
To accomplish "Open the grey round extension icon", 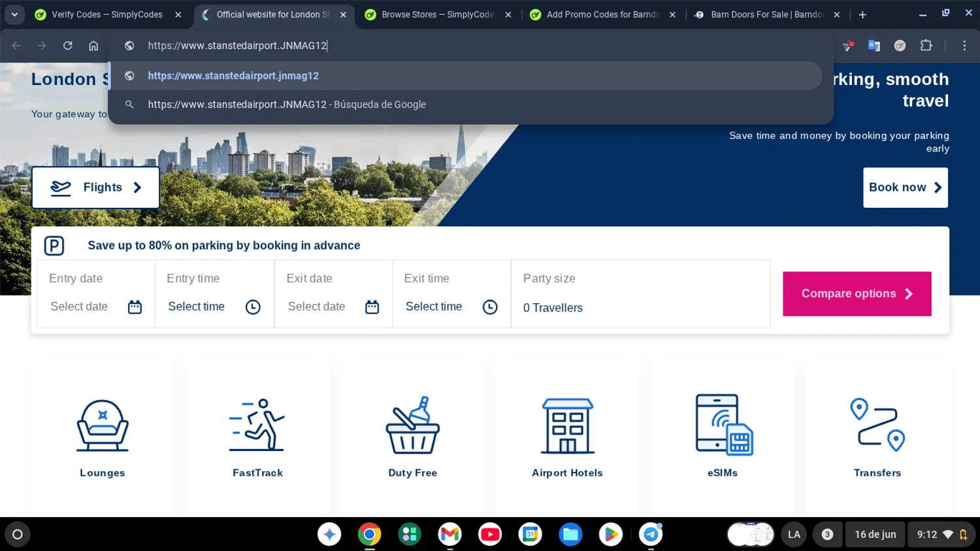I will coord(900,45).
